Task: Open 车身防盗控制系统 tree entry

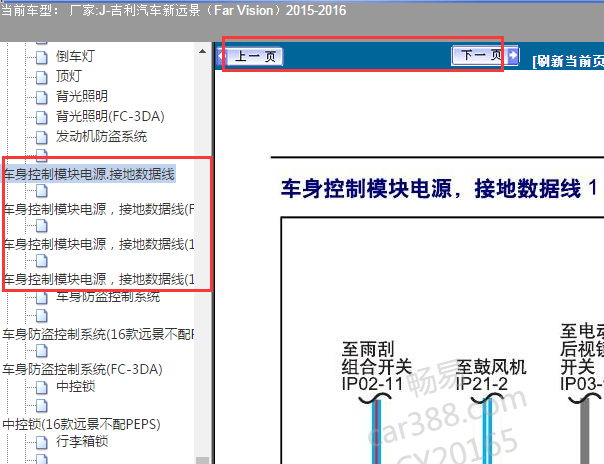Action: (x=108, y=296)
